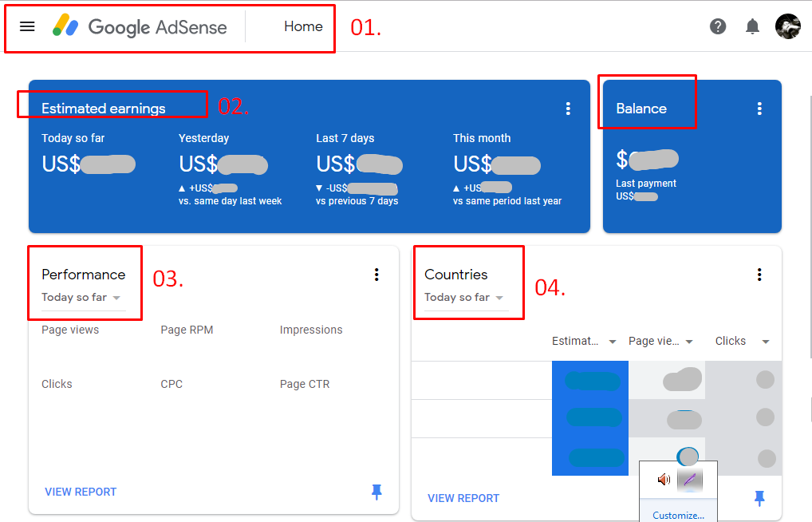This screenshot has height=522, width=812.
Task: Click 'vs same period last year' text
Action: pos(507,201)
